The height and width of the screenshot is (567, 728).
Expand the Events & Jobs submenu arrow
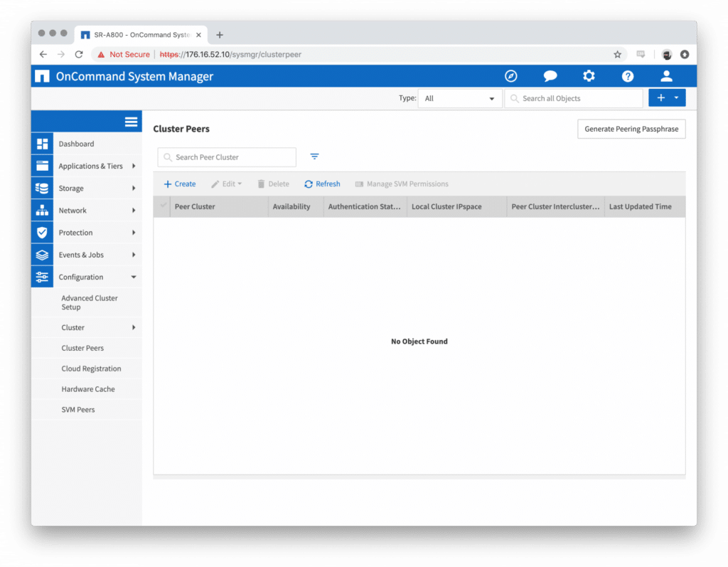coord(134,255)
